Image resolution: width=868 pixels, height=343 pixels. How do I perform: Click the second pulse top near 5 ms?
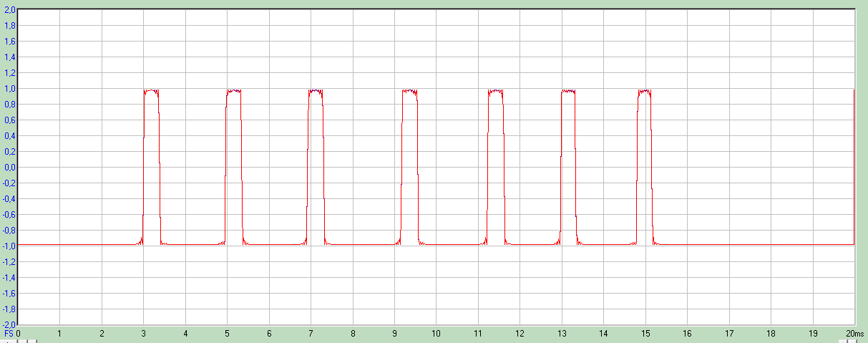point(234,91)
